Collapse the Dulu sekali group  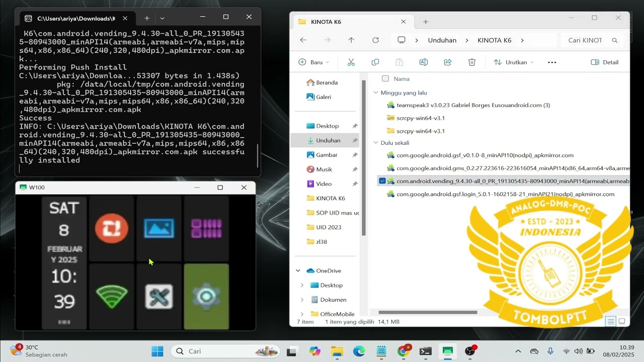[376, 143]
